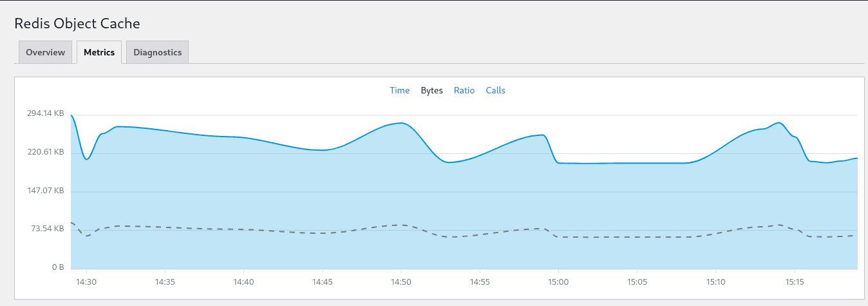This screenshot has height=306, width=868.
Task: Switch chart to Calls
Action: (495, 90)
